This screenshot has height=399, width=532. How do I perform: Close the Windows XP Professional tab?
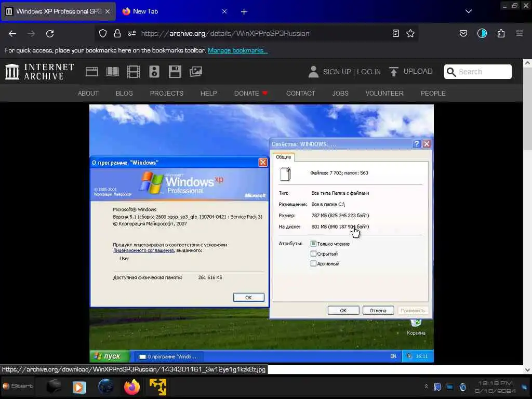pyautogui.click(x=107, y=11)
